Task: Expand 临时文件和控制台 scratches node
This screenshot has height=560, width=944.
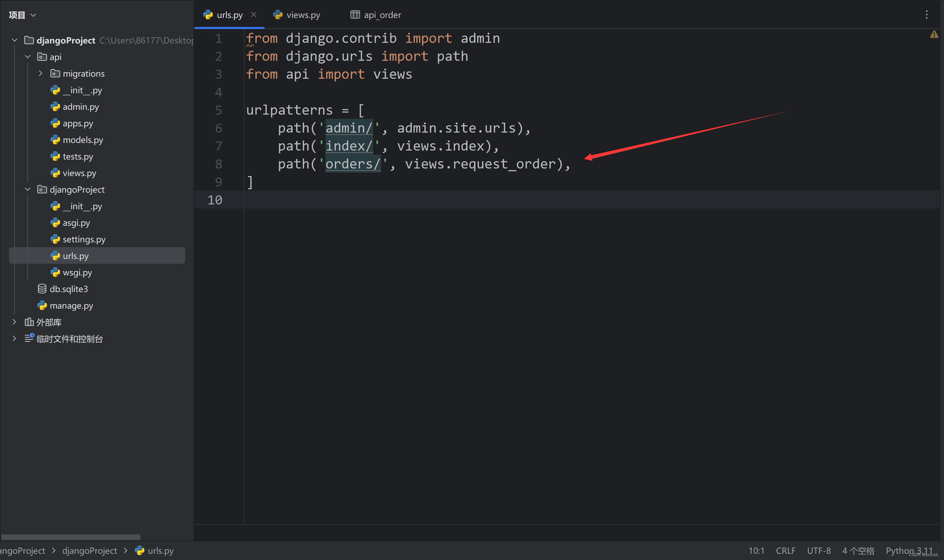Action: click(15, 338)
